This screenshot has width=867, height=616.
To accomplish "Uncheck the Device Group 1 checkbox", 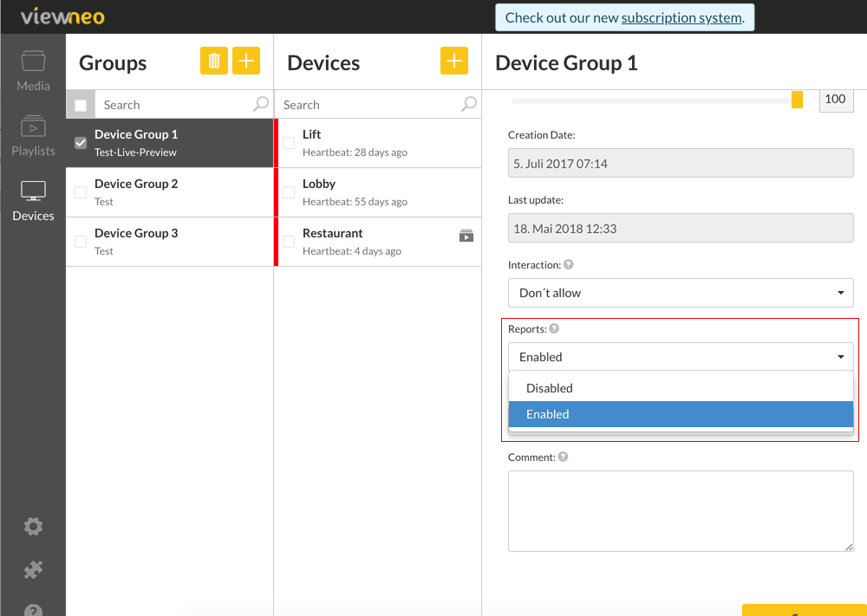I will (x=81, y=143).
